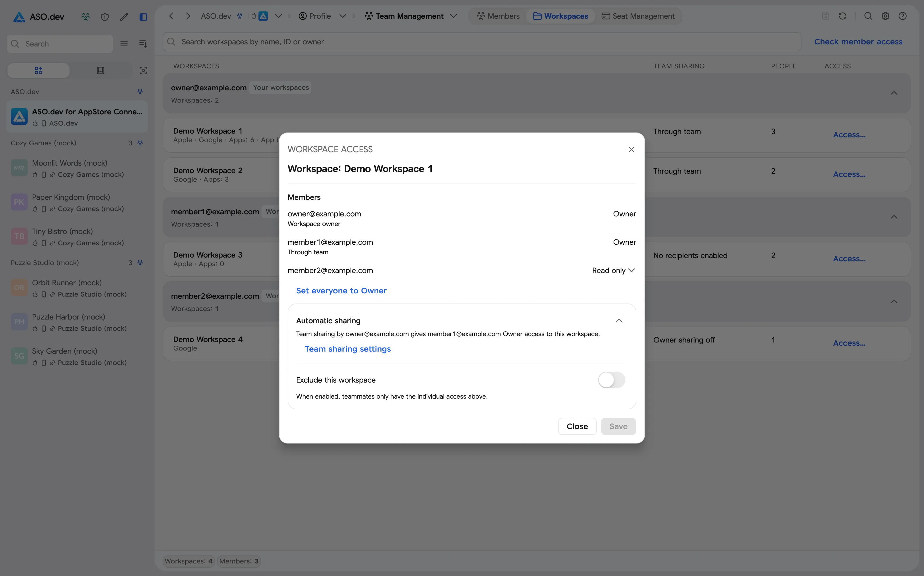Image resolution: width=924 pixels, height=576 pixels.
Task: Click the Close button in dialog
Action: (x=577, y=426)
